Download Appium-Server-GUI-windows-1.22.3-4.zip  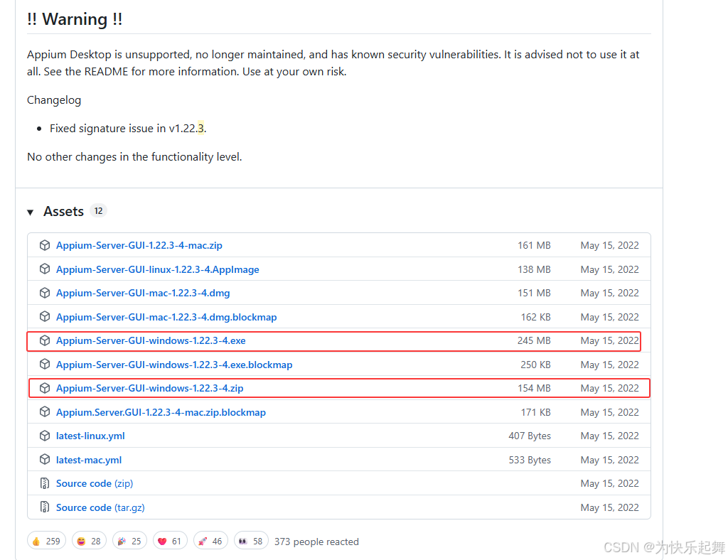tap(149, 388)
